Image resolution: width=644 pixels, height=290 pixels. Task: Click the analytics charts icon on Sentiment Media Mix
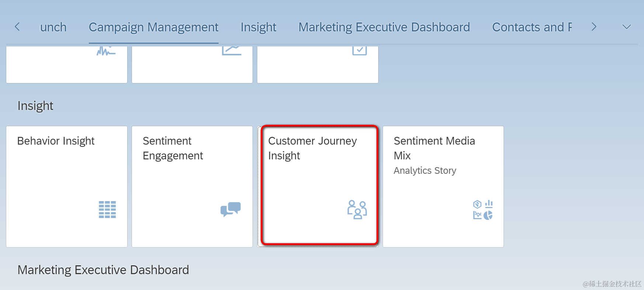(x=483, y=210)
